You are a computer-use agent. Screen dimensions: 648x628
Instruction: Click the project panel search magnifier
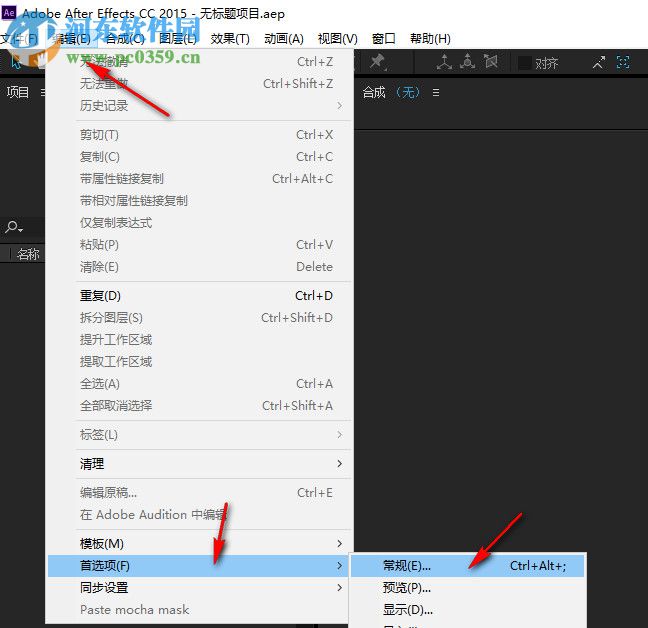pyautogui.click(x=14, y=227)
